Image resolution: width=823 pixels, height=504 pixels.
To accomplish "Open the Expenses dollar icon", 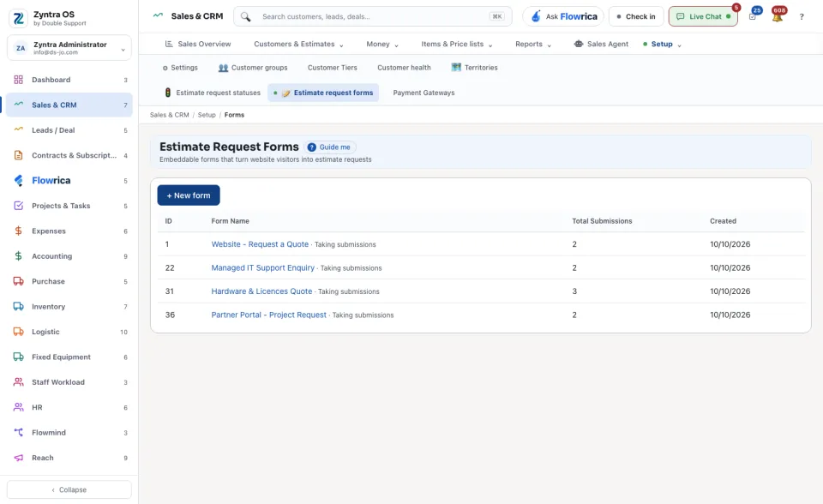I will click(18, 231).
